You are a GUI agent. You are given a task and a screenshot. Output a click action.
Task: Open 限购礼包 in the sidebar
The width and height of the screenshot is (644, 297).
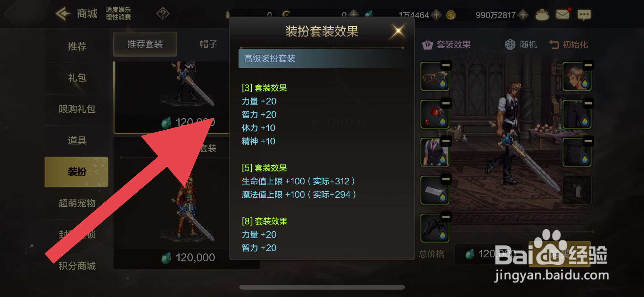77,109
